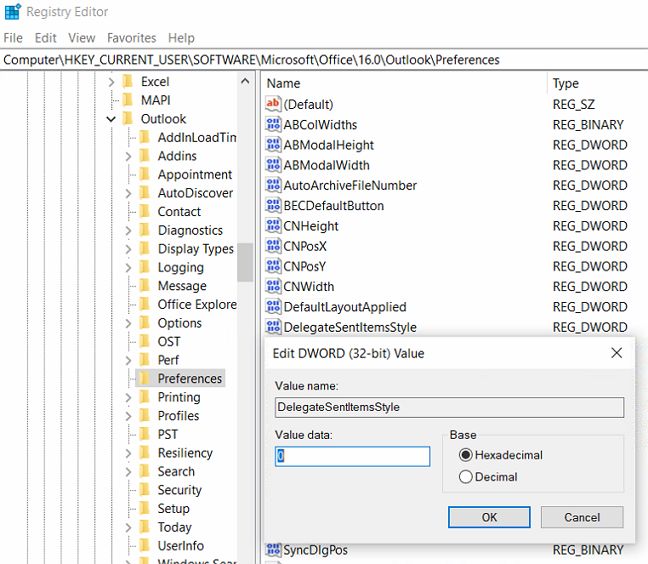
Task: Click the Registry Editor app icon in title bar
Action: [13, 12]
